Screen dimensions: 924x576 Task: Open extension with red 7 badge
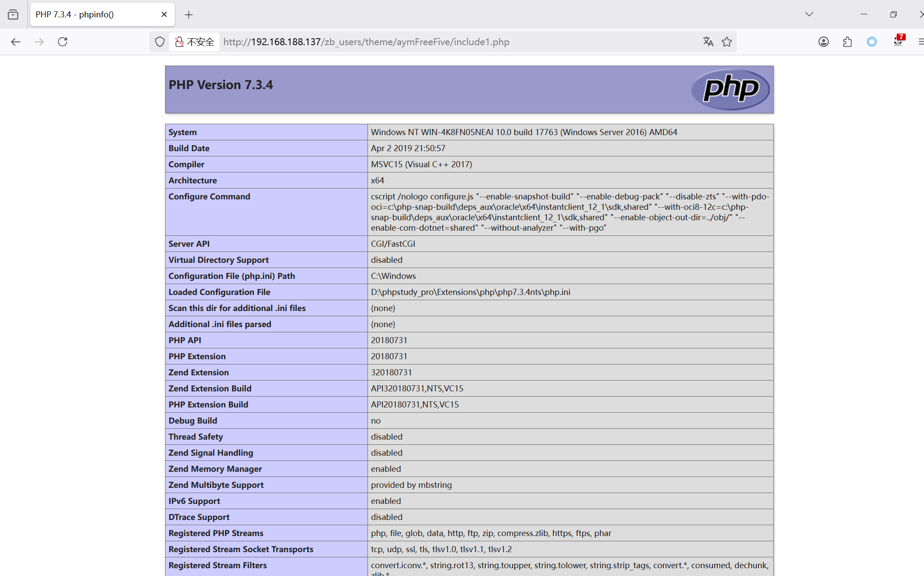[898, 41]
